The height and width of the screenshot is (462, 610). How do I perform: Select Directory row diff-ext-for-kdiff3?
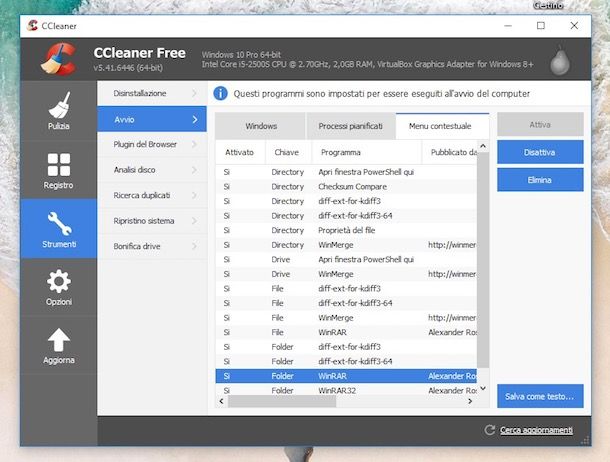tap(346, 201)
